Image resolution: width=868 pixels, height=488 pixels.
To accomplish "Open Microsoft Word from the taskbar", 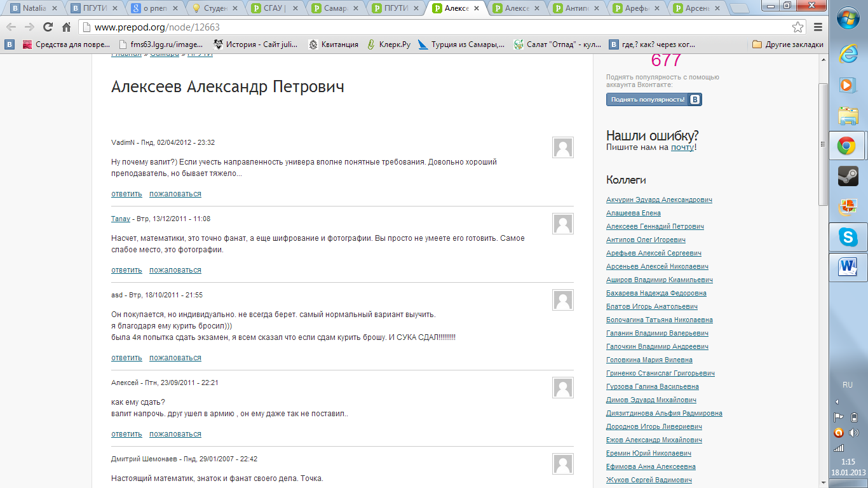I will pyautogui.click(x=848, y=267).
